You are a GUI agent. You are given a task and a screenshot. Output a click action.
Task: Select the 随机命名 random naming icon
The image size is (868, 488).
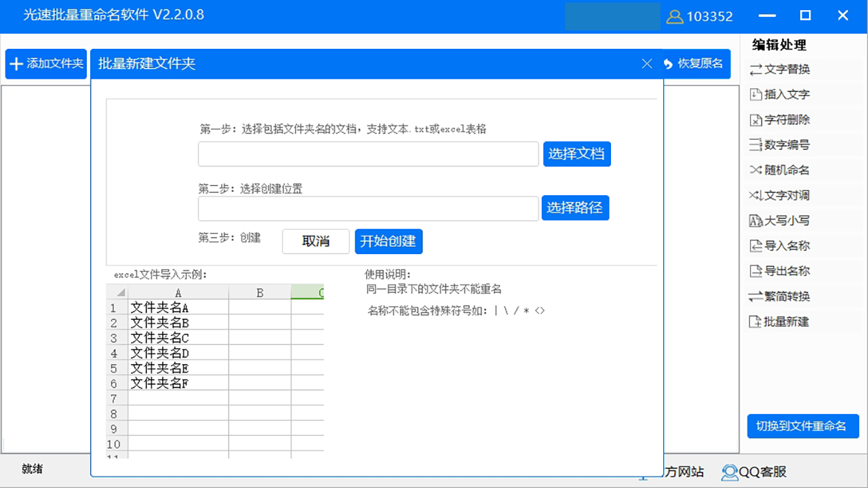755,170
